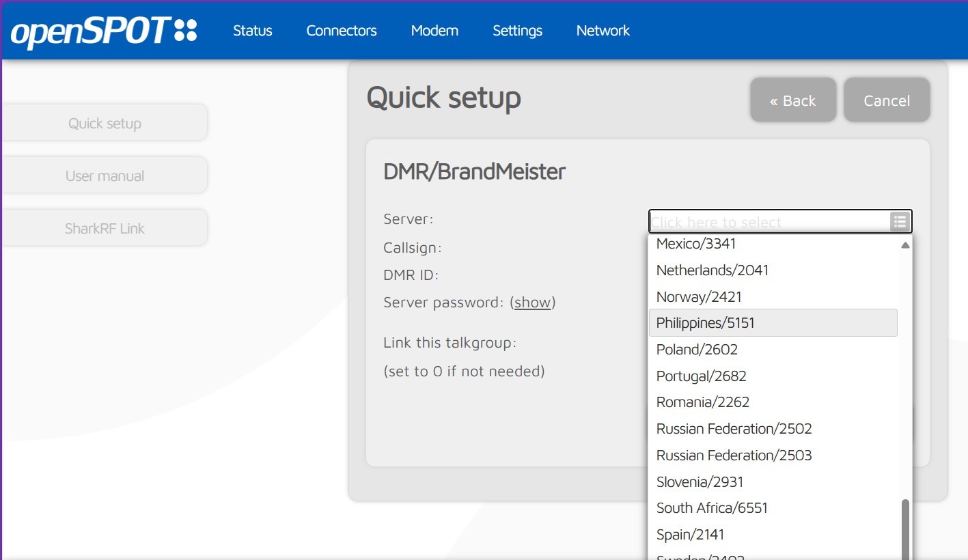
Task: Open the Settings menu
Action: [x=517, y=31]
